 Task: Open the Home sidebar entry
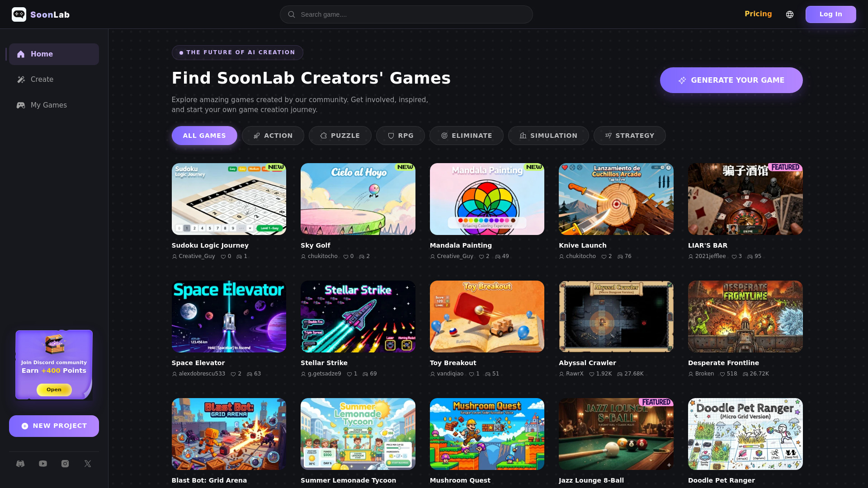[x=42, y=54]
